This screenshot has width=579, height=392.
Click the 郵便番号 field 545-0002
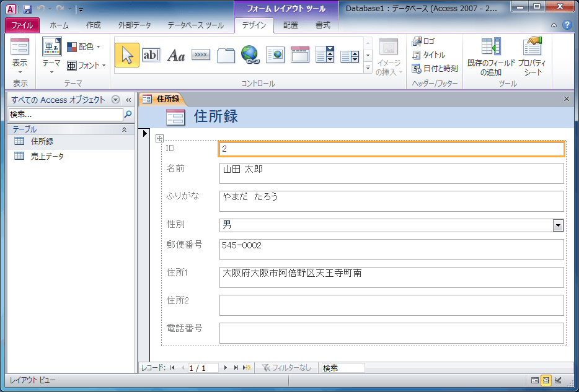click(x=391, y=250)
